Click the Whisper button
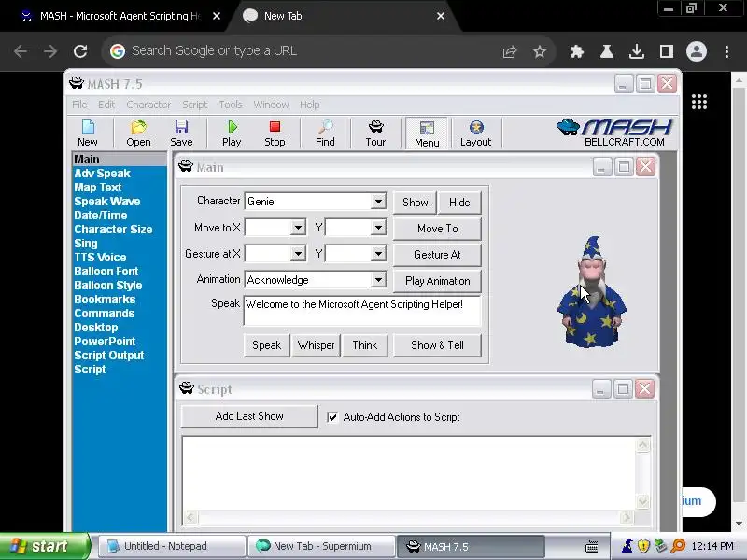747x560 pixels. pos(316,345)
